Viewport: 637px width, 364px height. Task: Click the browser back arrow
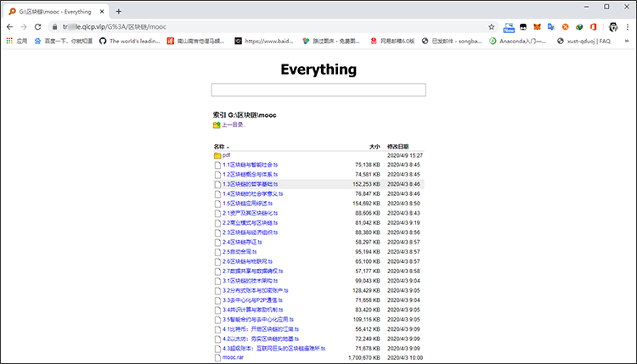coord(9,26)
